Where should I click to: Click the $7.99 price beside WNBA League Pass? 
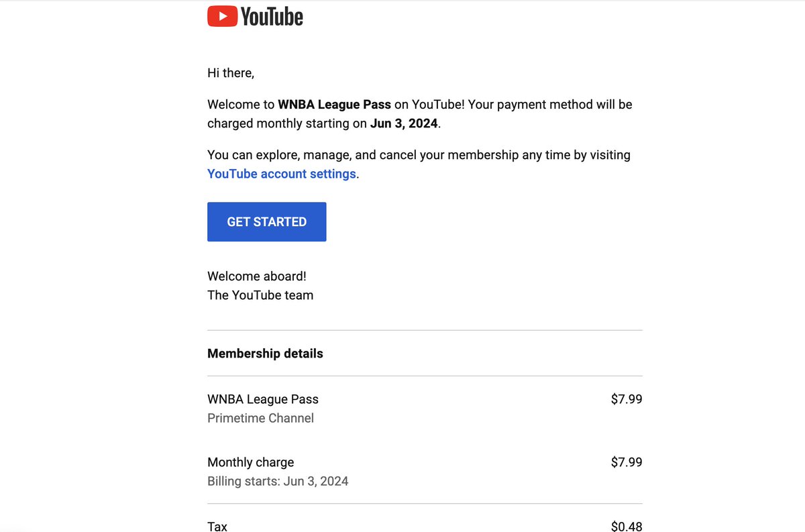point(627,399)
